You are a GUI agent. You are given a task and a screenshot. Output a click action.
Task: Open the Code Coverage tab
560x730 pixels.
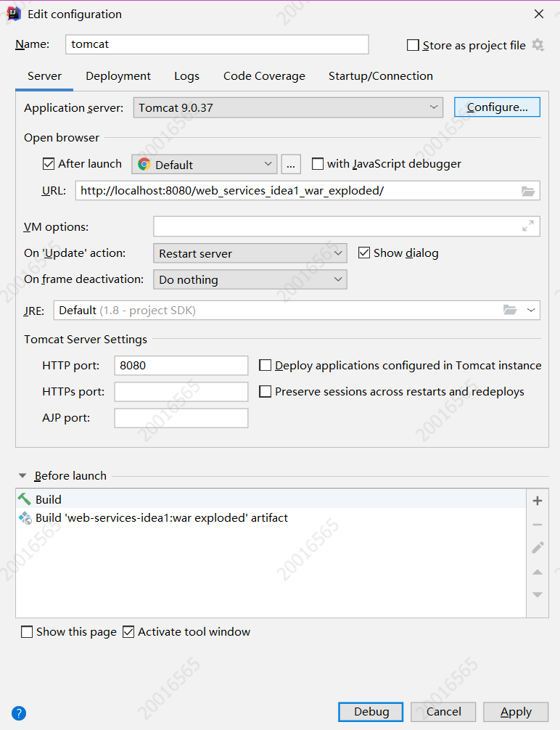point(265,76)
